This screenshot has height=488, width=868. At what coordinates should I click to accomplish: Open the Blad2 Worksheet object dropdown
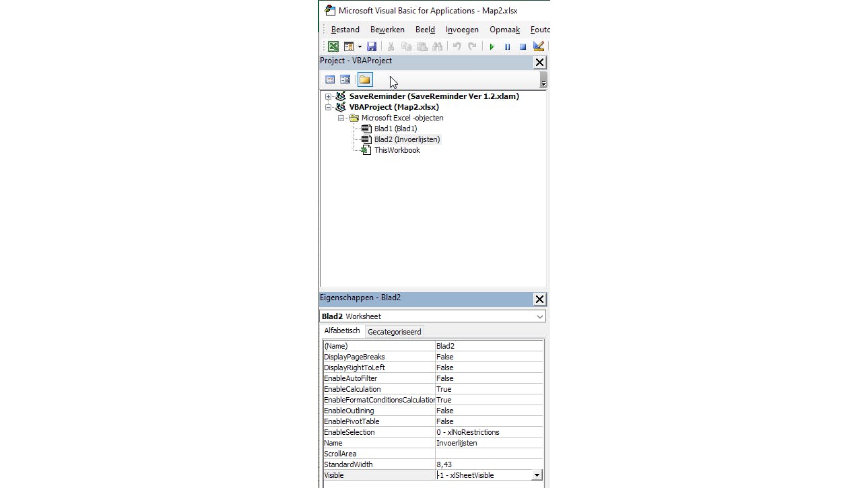[x=539, y=316]
